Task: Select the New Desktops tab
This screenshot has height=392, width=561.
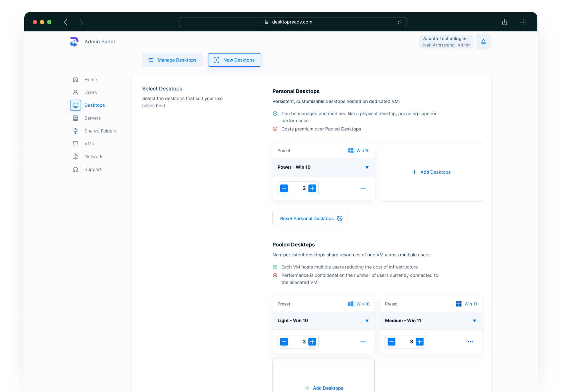Action: 234,60
